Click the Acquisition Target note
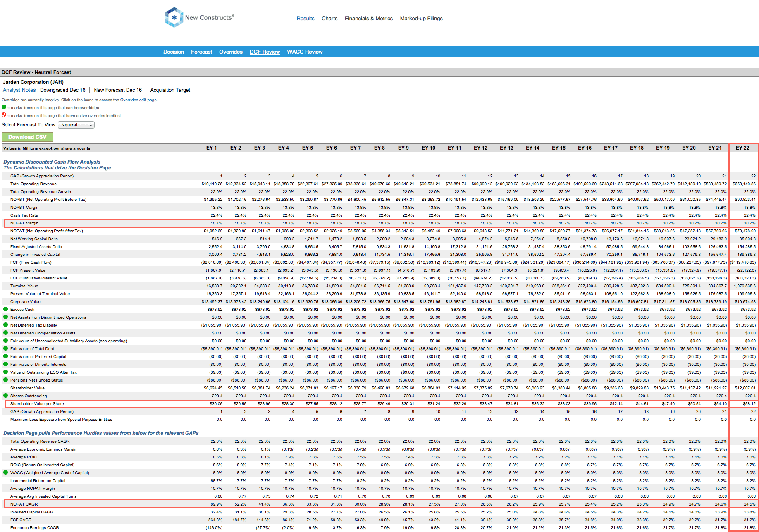 pyautogui.click(x=170, y=90)
